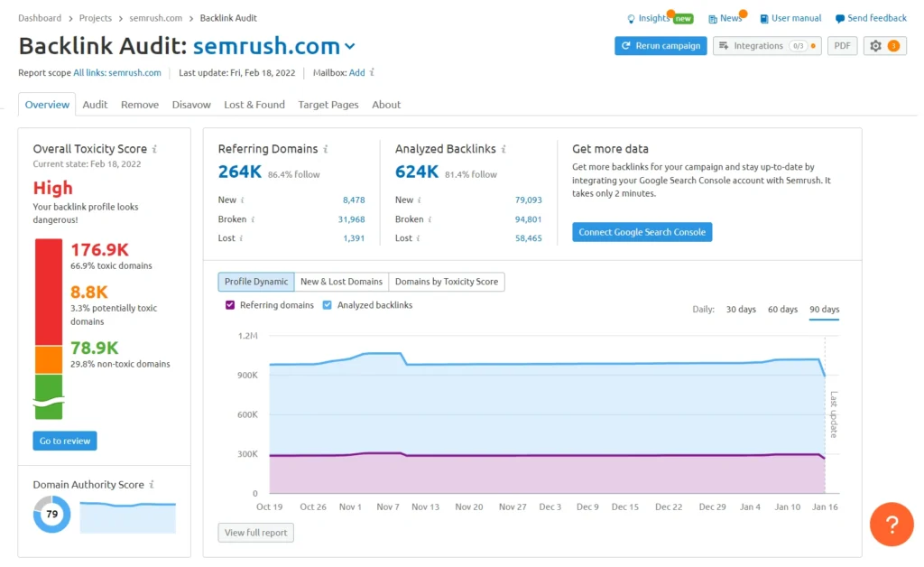Screen dimensions: 924x567
Task: Select the Profile Dynamic view toggle
Action: (x=254, y=281)
